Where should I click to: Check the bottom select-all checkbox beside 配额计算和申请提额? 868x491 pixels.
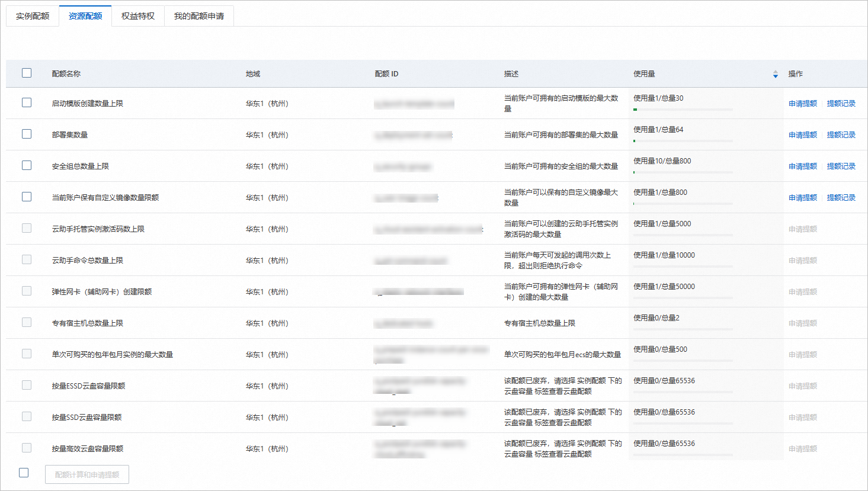click(24, 473)
